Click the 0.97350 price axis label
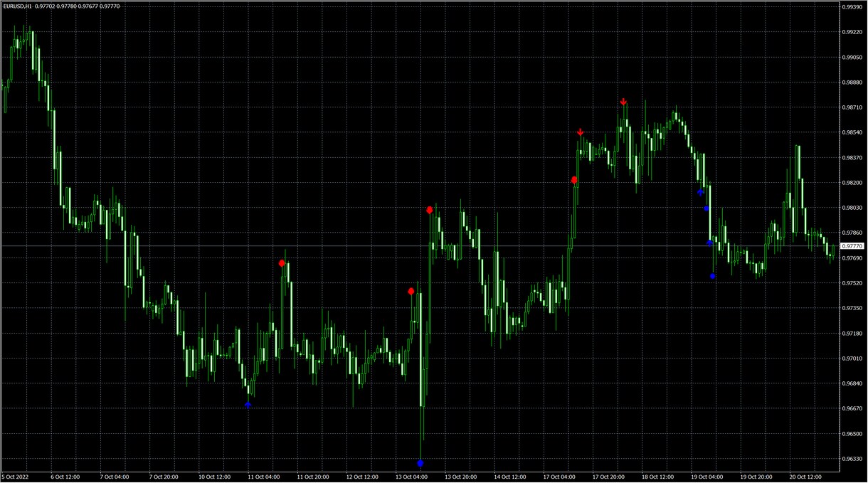 [x=852, y=308]
